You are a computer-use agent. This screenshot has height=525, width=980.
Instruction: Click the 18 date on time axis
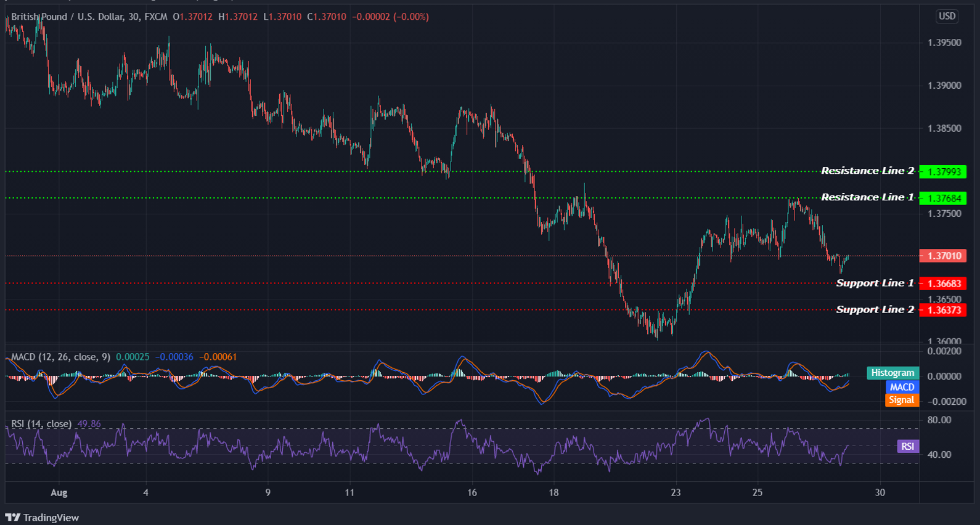[553, 492]
